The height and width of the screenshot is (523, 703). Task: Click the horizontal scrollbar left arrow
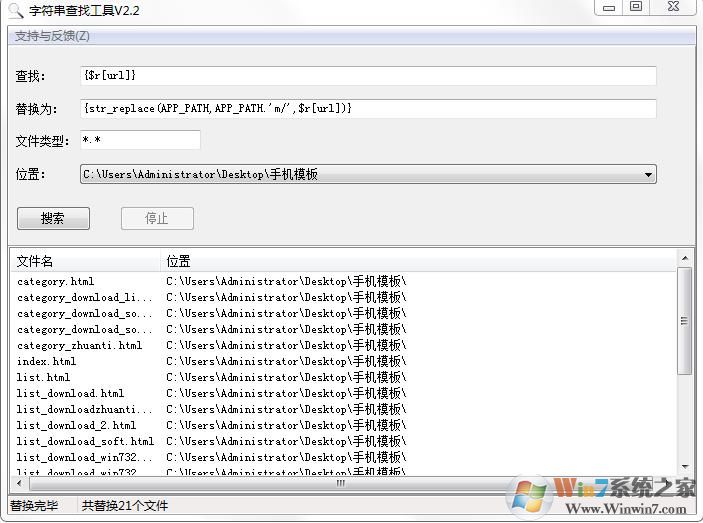(19, 483)
